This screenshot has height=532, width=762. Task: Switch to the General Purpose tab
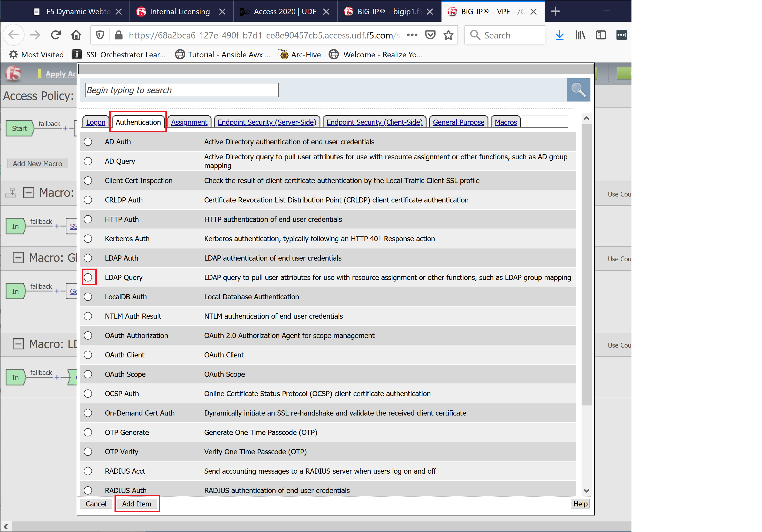[x=458, y=122]
